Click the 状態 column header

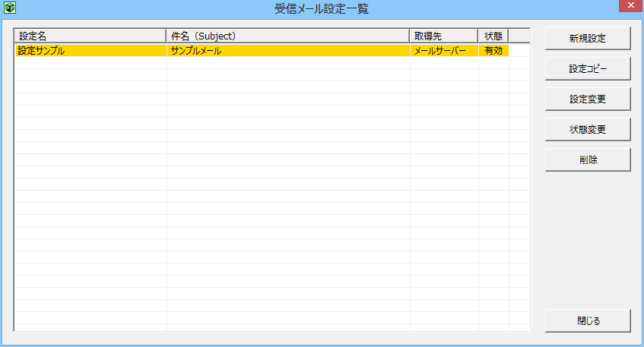point(493,36)
